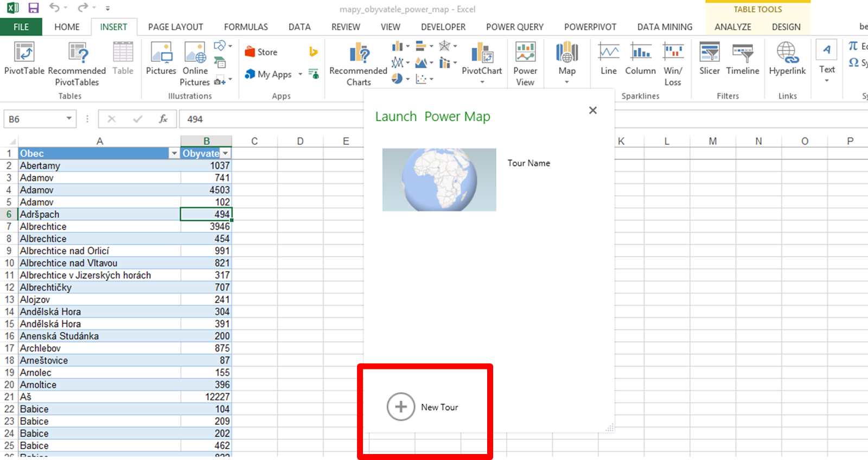Click the formula bar showing 494
The image size is (868, 460).
(271, 119)
